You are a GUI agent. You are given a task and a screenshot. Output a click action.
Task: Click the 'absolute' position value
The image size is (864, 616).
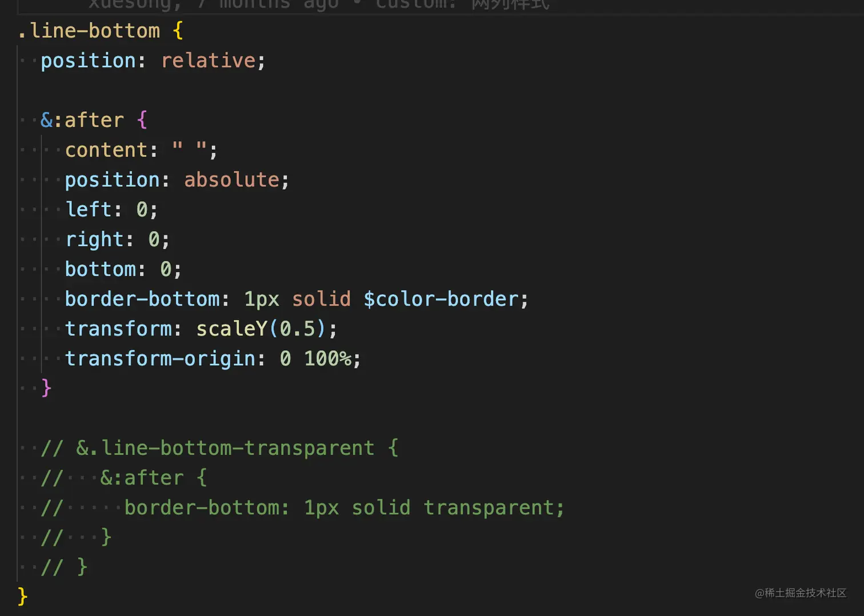point(231,180)
